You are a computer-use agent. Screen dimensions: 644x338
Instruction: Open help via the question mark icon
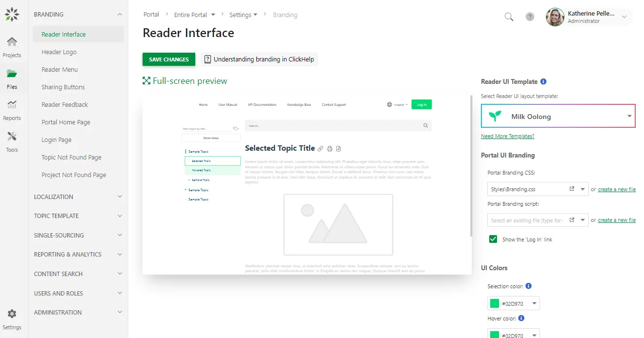pyautogui.click(x=530, y=17)
